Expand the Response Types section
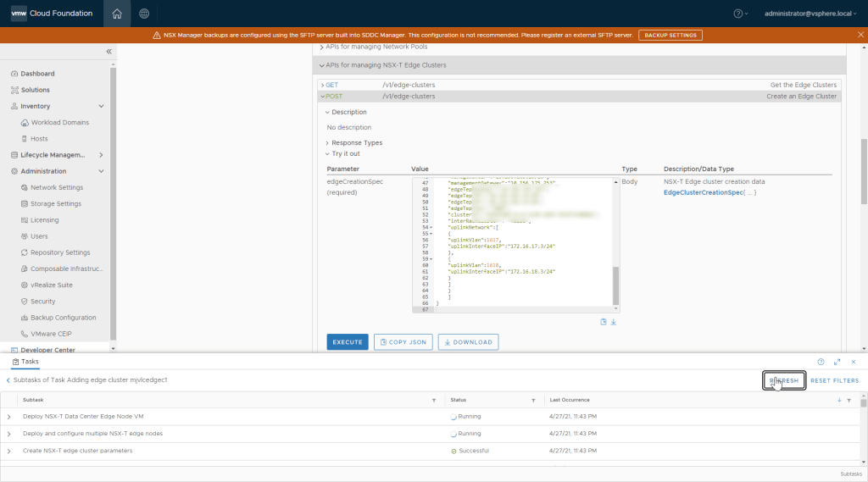 click(356, 143)
